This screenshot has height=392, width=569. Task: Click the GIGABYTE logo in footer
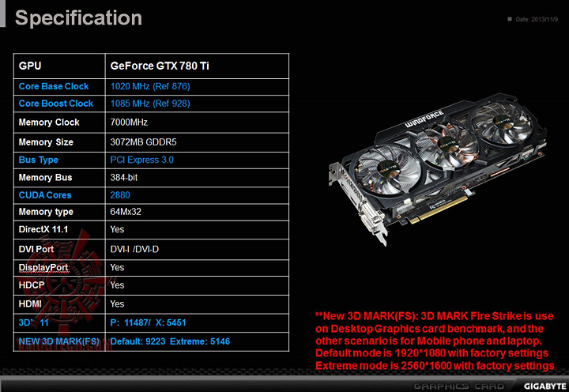pyautogui.click(x=545, y=386)
